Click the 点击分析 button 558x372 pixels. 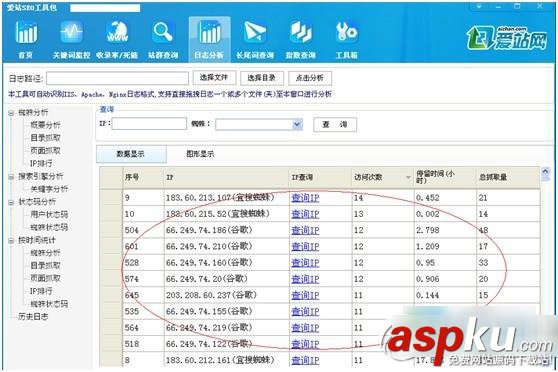point(310,78)
